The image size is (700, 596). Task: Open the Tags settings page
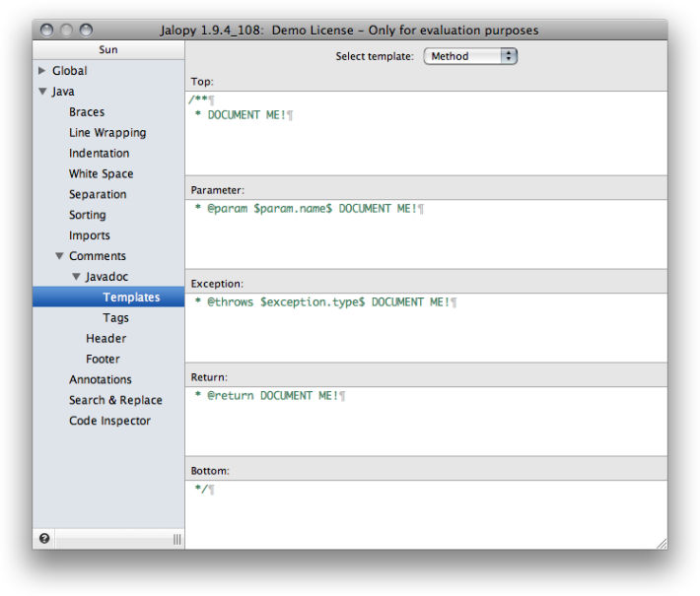pyautogui.click(x=115, y=317)
